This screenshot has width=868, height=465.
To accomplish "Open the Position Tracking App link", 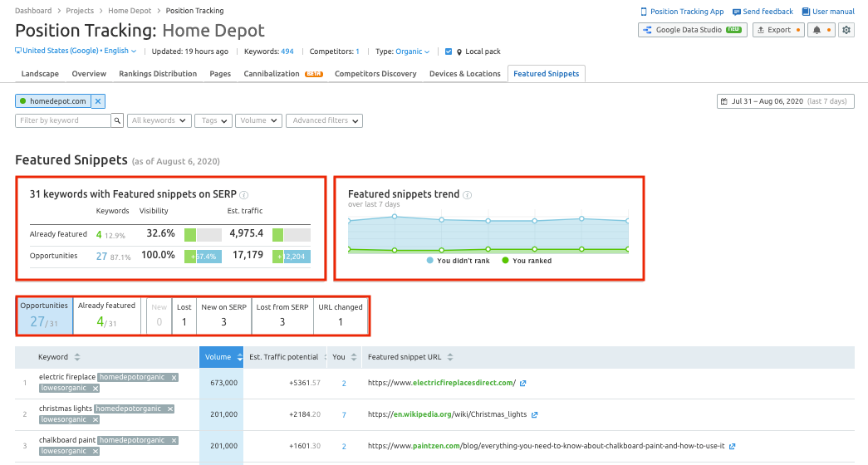I will click(682, 11).
